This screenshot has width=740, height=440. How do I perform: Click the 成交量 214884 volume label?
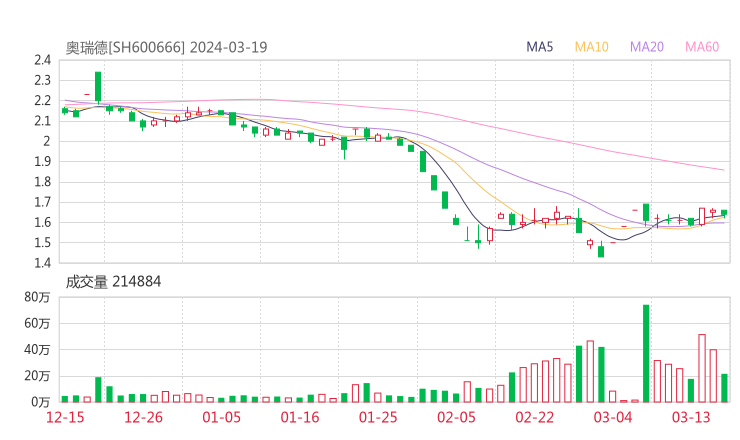click(x=113, y=282)
